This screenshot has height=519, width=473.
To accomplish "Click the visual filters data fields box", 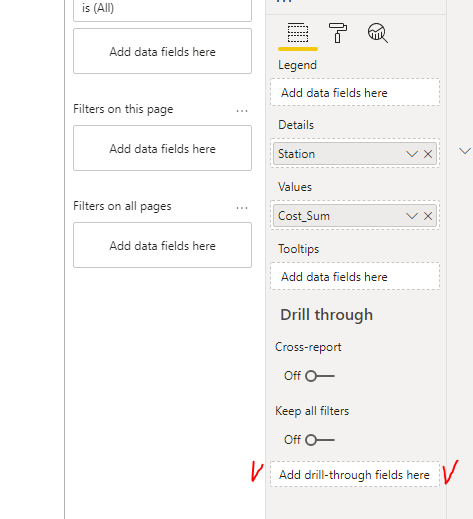I will [x=162, y=51].
